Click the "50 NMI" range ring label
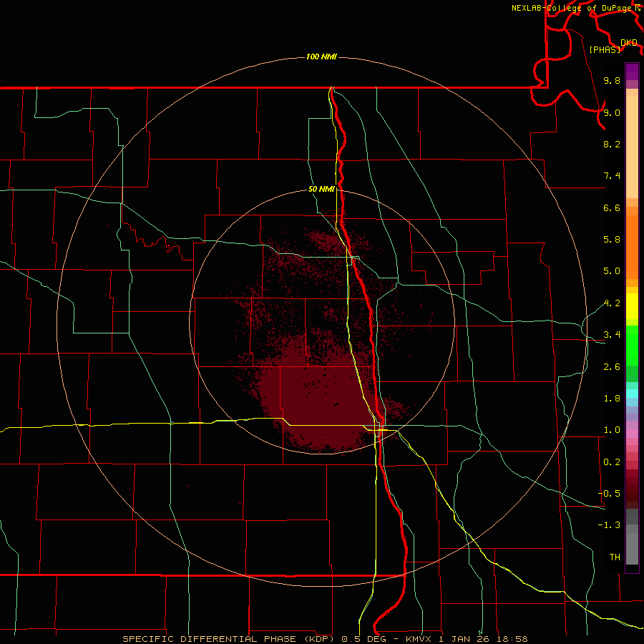The width and height of the screenshot is (644, 644). [321, 190]
